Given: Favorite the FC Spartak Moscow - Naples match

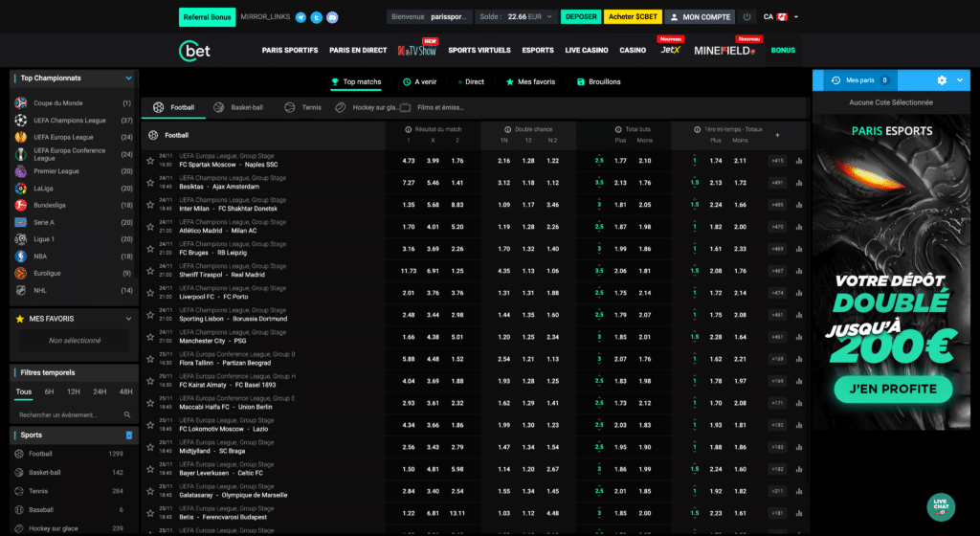Looking at the screenshot, I should click(150, 161).
